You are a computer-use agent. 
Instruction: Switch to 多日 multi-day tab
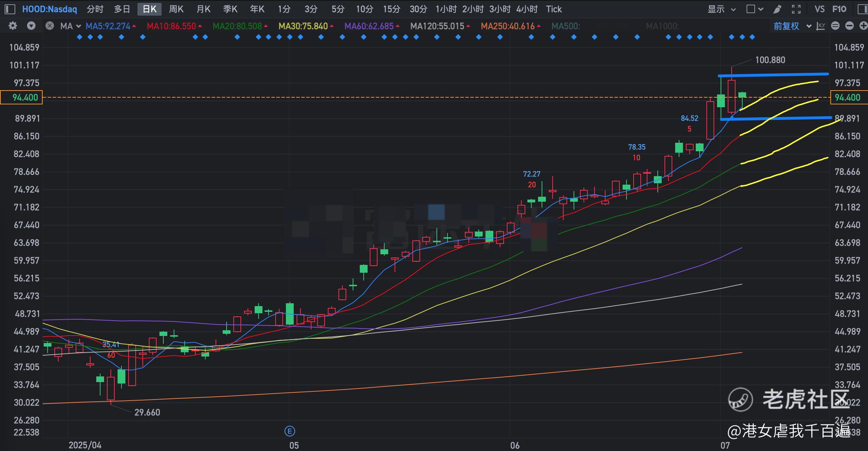click(122, 9)
